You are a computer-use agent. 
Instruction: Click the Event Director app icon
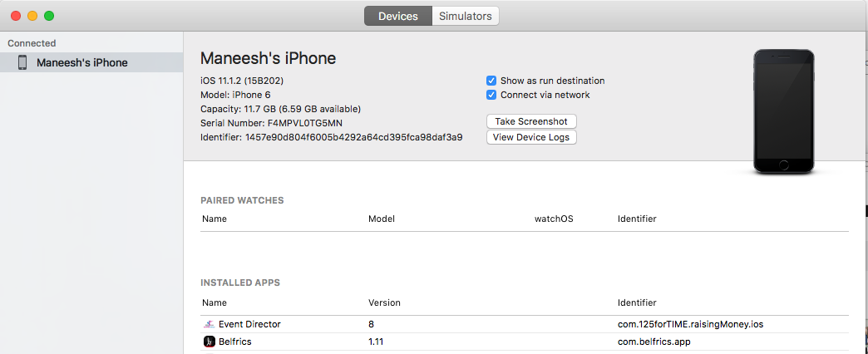(x=209, y=324)
